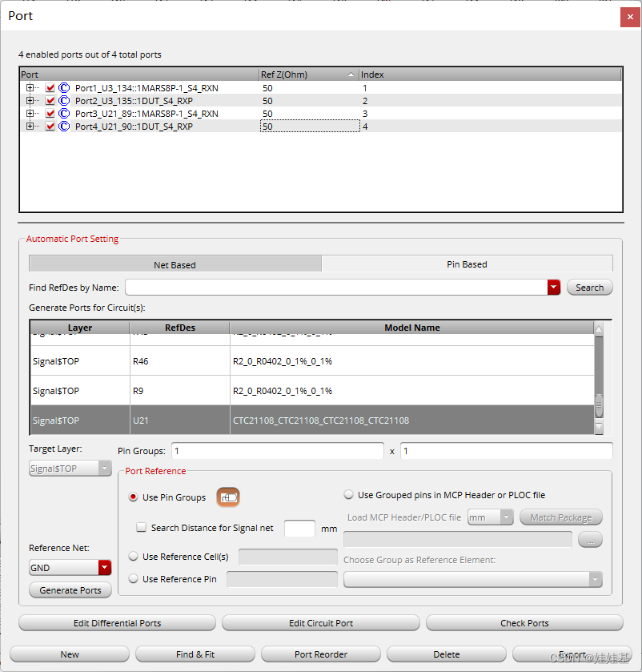This screenshot has height=672, width=642.
Task: Open the MCP Header/PLOC file browse (...) icon
Action: 590,539
